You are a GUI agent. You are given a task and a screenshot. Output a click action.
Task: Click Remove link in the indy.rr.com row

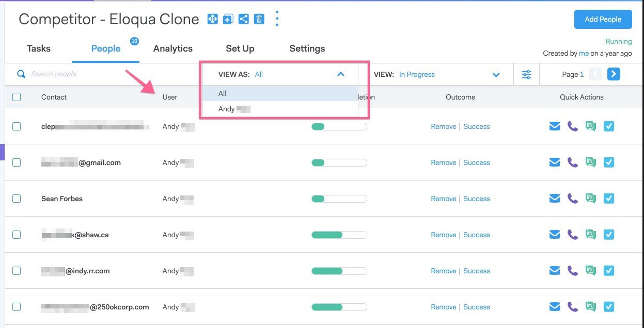[x=444, y=271]
